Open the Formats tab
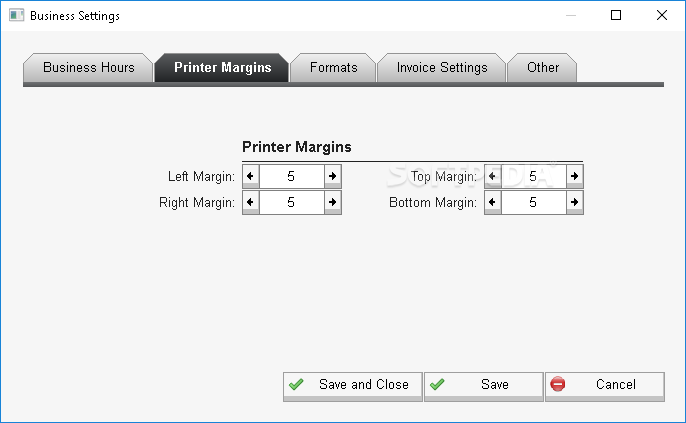Viewport: 686px width, 423px height. pyautogui.click(x=333, y=67)
